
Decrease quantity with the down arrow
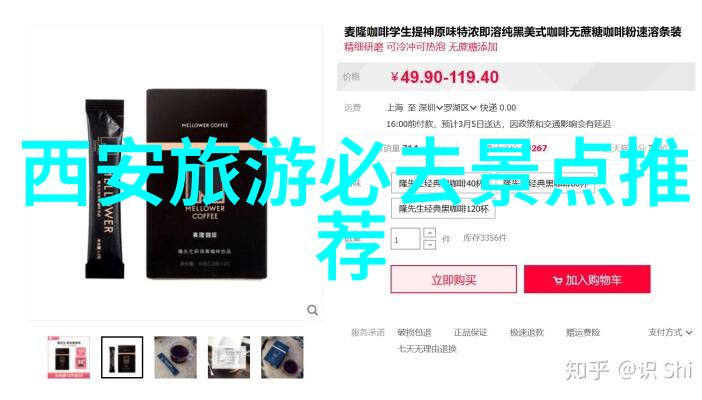(x=429, y=245)
